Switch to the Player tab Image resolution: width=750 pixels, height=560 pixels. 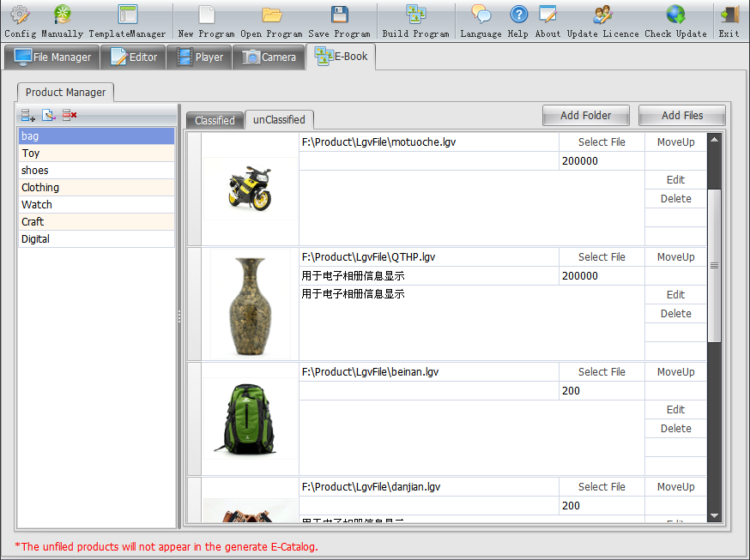point(199,57)
